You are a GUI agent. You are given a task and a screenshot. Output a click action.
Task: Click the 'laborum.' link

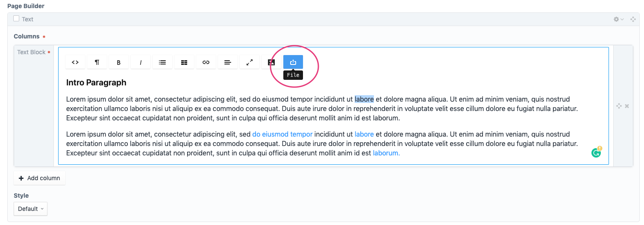(386, 153)
